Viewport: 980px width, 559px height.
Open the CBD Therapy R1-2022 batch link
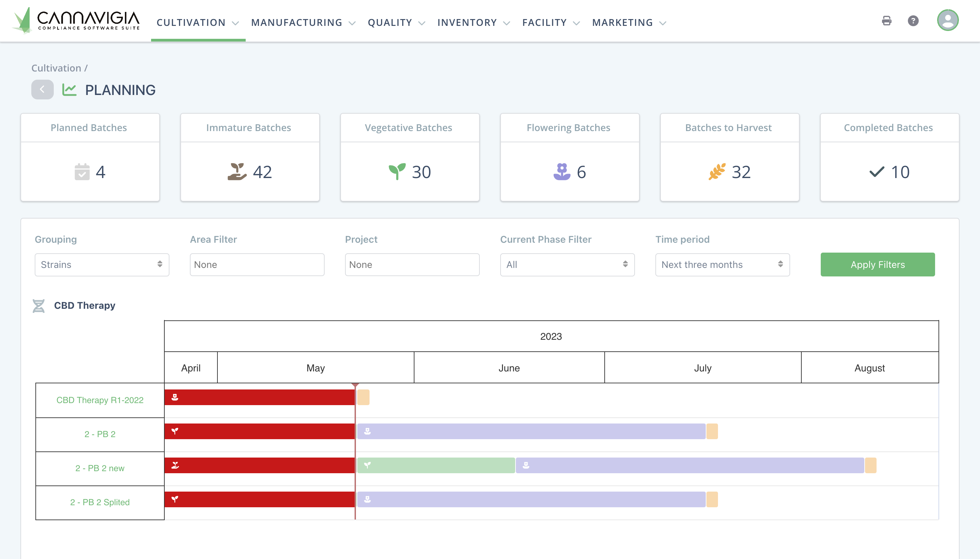tap(100, 400)
